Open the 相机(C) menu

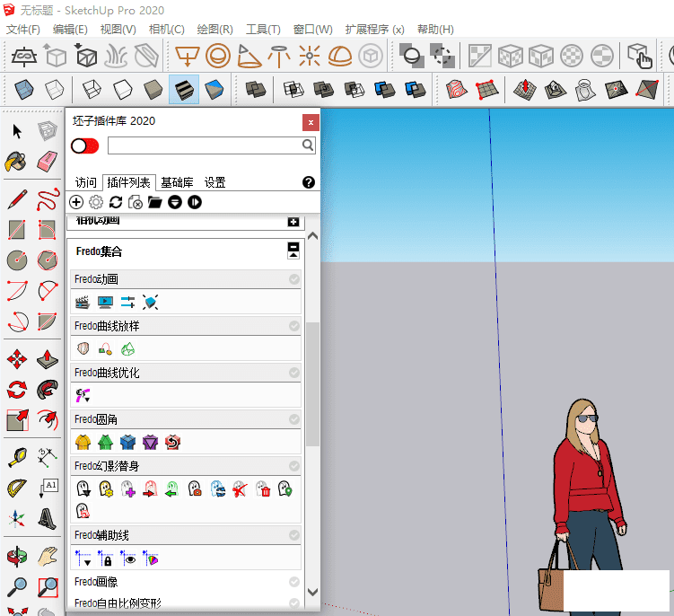click(166, 30)
